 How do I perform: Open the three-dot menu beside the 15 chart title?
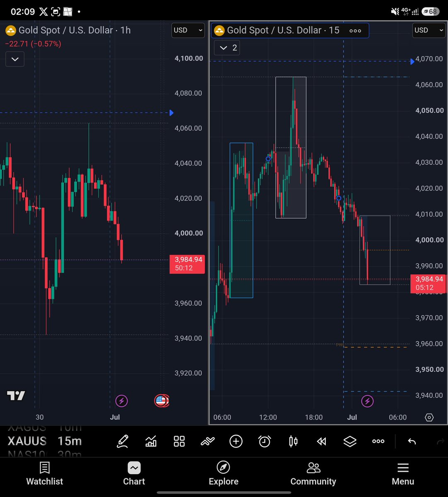tap(355, 31)
